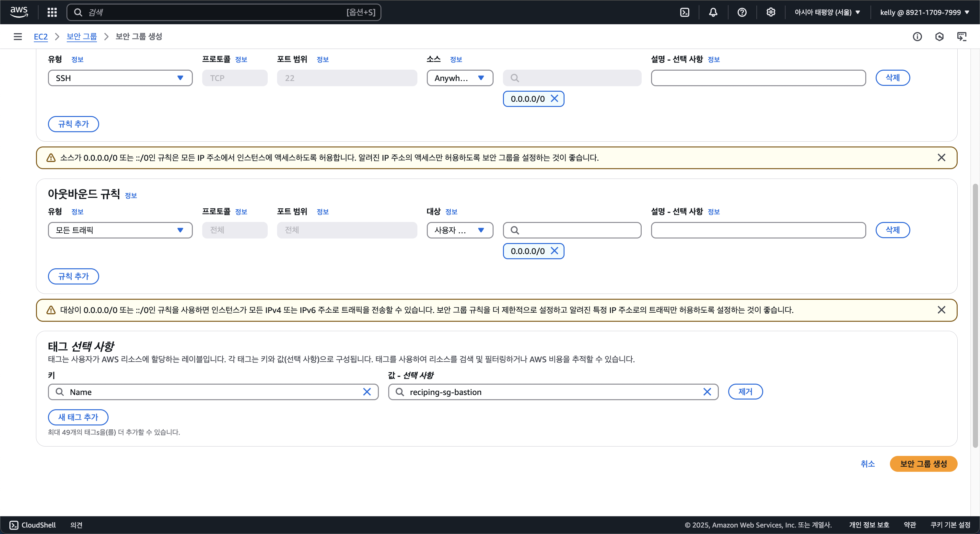This screenshot has width=980, height=534.
Task: Launch CloudShell from top navigation bar
Action: (684, 12)
